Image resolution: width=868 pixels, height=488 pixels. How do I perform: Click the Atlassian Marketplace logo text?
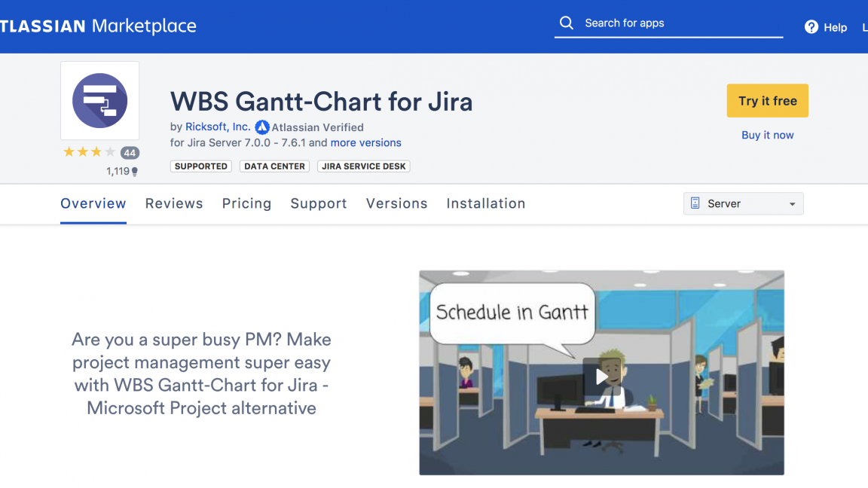click(98, 26)
